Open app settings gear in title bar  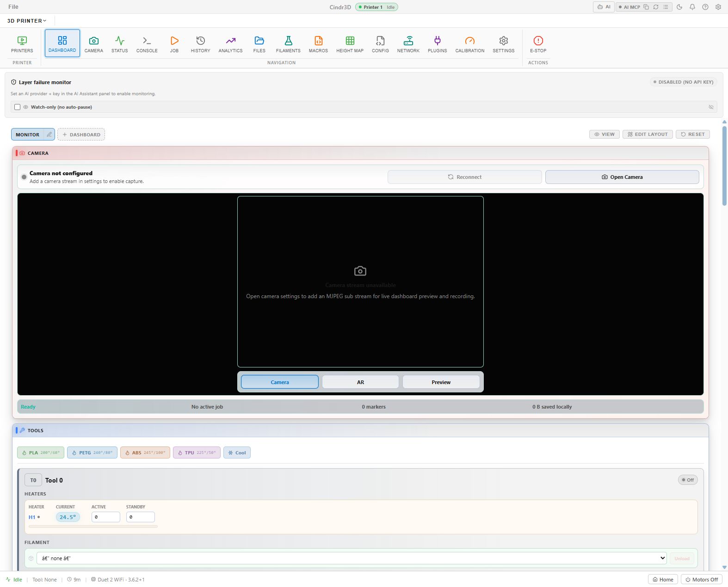tap(718, 7)
